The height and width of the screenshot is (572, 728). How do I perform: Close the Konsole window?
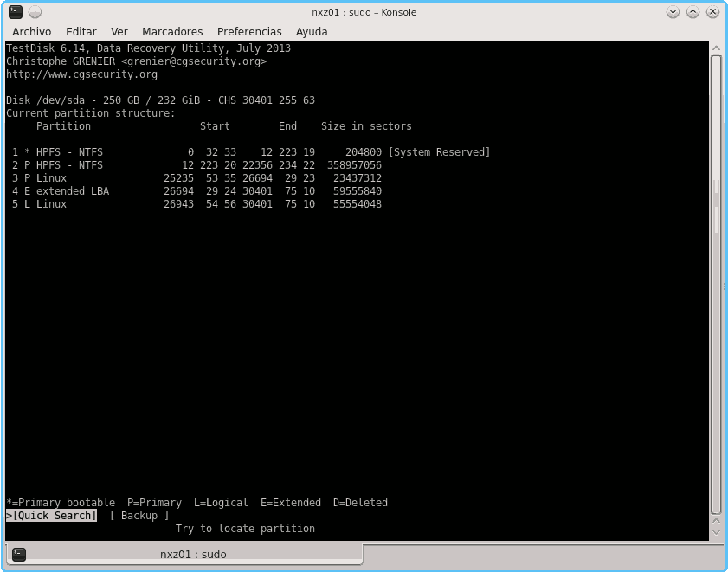coord(712,12)
